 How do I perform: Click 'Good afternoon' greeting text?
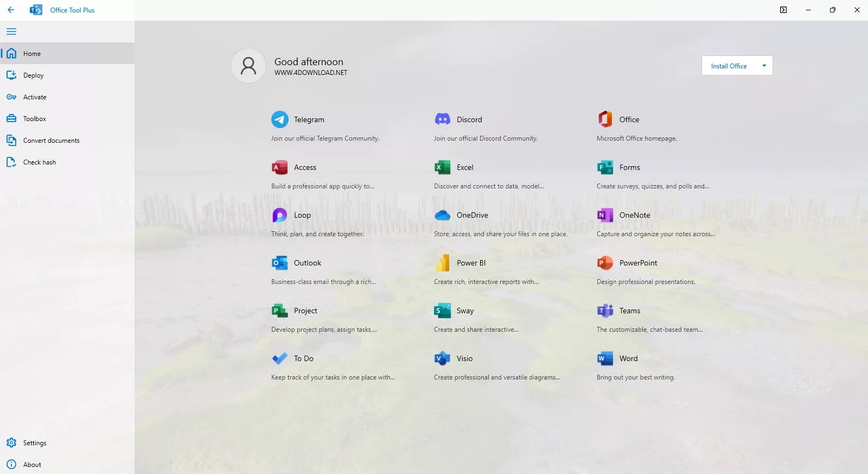[309, 62]
